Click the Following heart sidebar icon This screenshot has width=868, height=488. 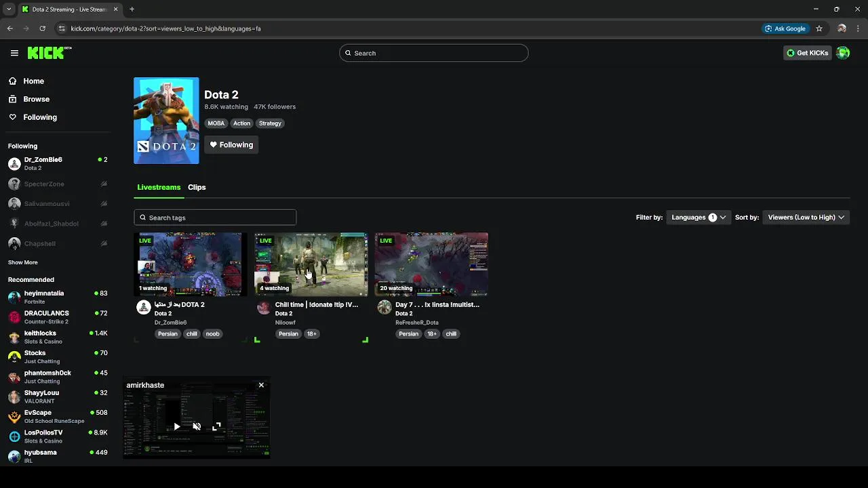(13, 117)
